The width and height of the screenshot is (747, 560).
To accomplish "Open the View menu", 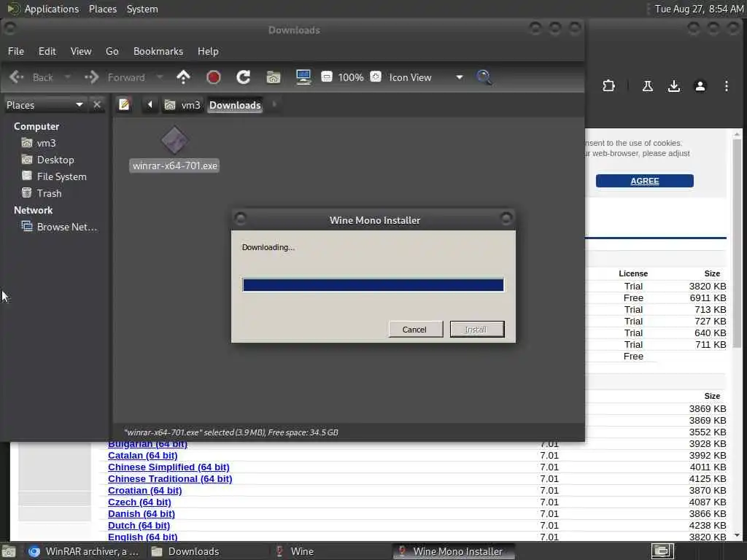I will 81,51.
